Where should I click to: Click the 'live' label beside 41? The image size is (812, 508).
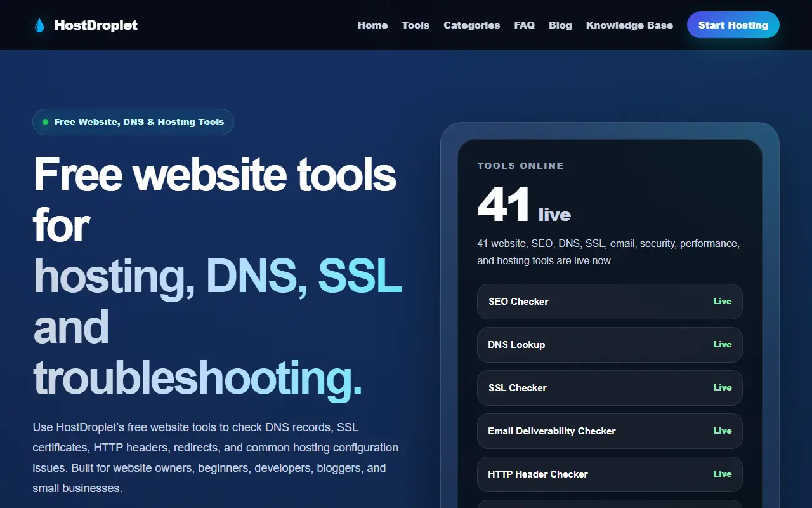[554, 215]
